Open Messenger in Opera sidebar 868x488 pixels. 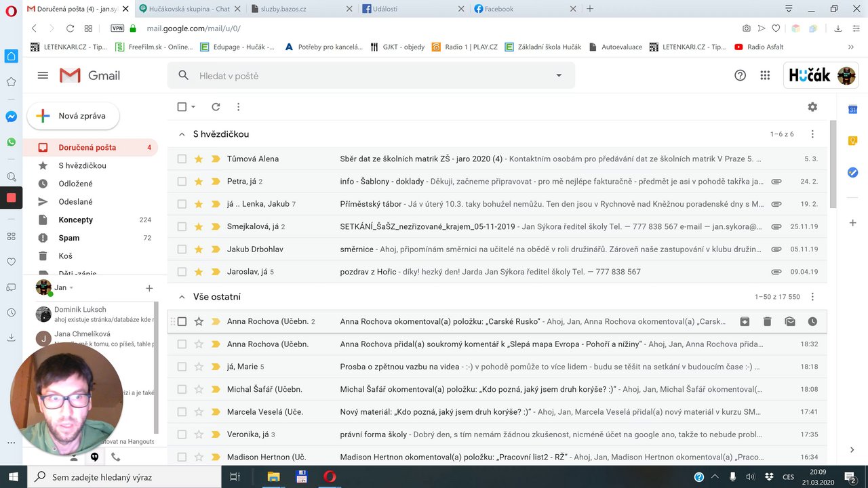click(11, 117)
